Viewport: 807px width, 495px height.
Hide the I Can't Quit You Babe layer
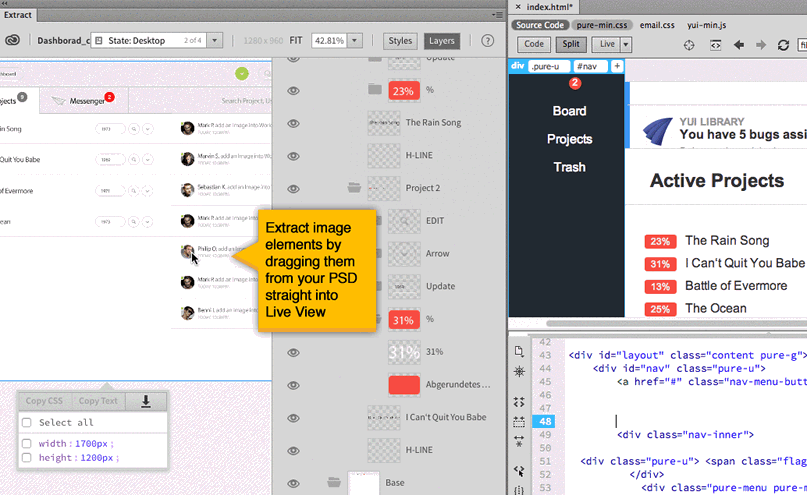coord(293,418)
